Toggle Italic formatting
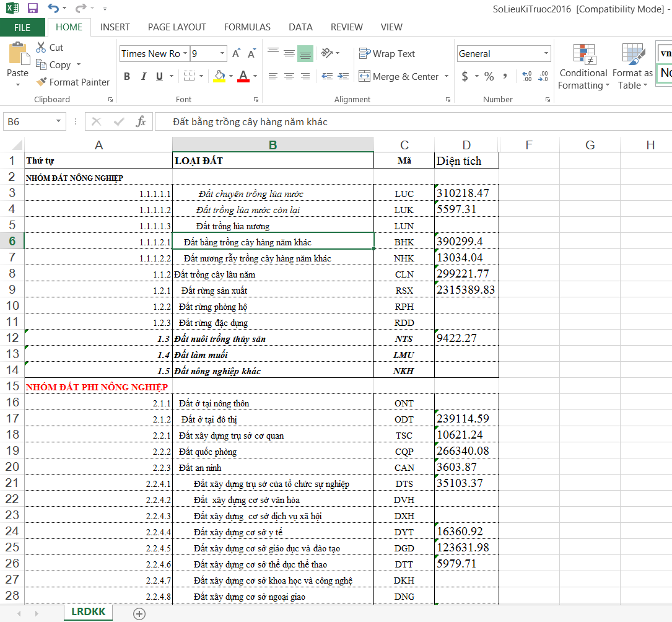The width and height of the screenshot is (672, 622). click(x=144, y=76)
